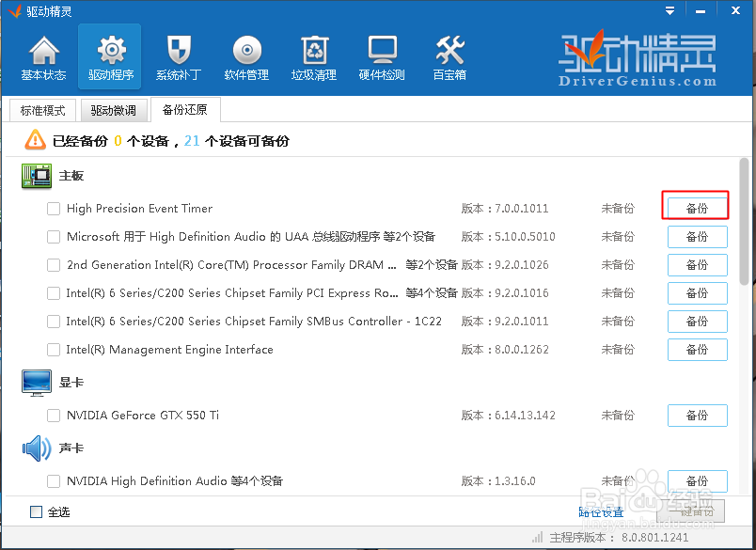Check Intel Management Engine Interface checkbox

54,350
